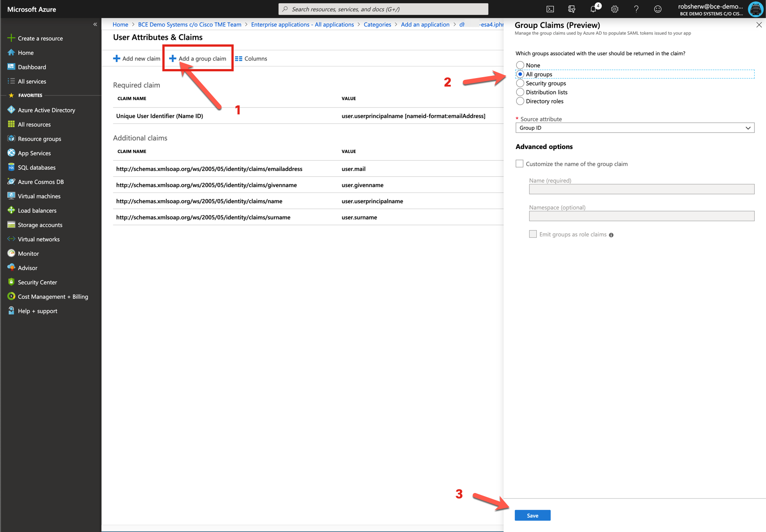Screen dimensions: 766x532
Task: Click Add new claim
Action: click(137, 58)
